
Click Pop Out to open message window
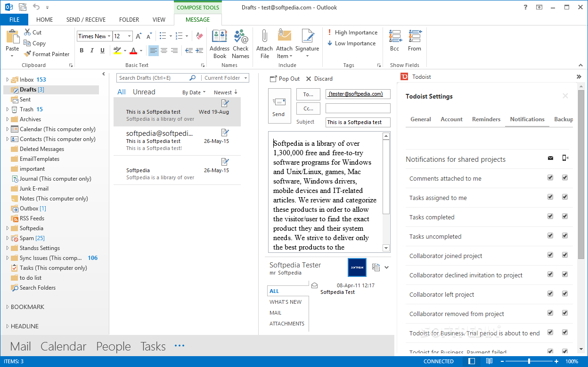point(285,79)
